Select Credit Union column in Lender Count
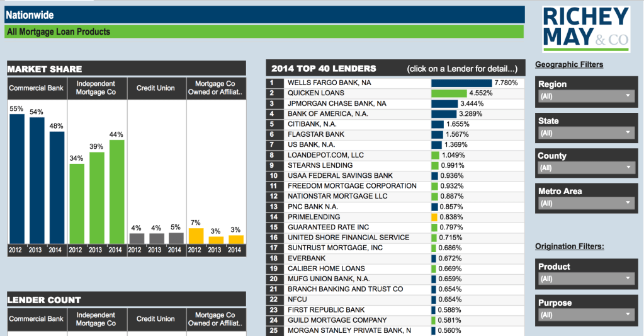 click(x=155, y=319)
